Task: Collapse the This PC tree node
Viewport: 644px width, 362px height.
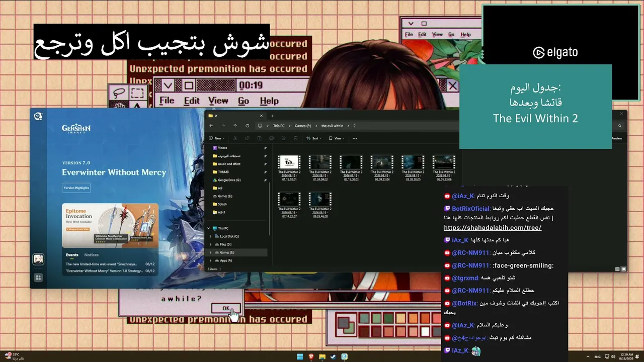Action: (209, 228)
